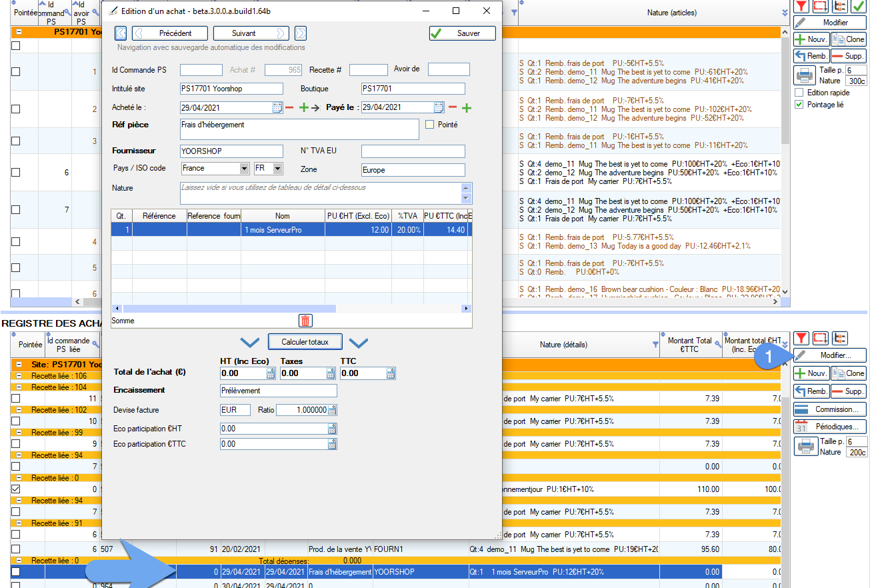Sort by Montant Total €TTC column header
Screen dimensions: 870x588
[x=691, y=345]
